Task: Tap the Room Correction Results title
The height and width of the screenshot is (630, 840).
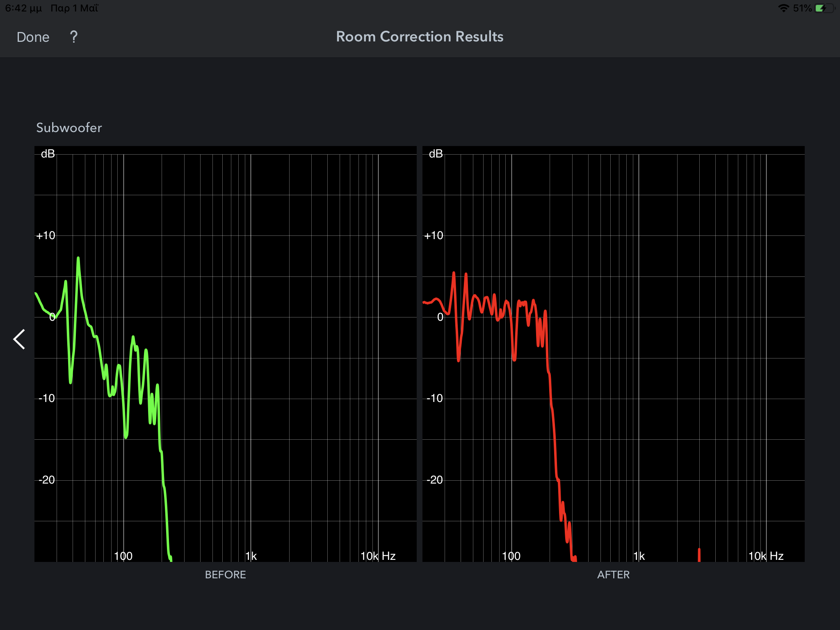Action: [420, 37]
